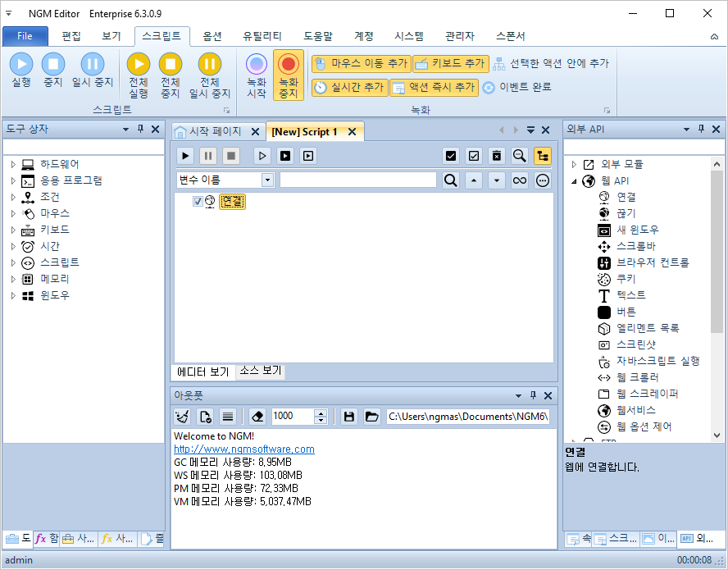Click the script search text field
The width and height of the screenshot is (728, 570).
click(358, 180)
